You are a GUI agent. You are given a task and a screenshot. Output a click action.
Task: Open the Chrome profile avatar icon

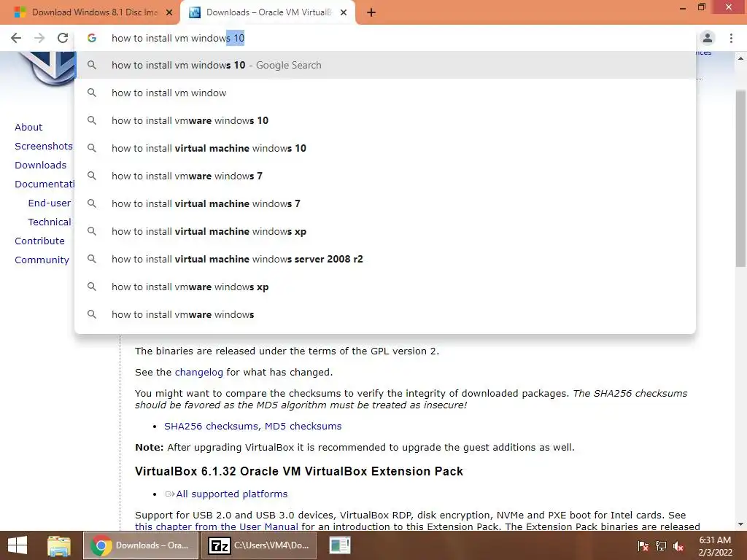pyautogui.click(x=708, y=38)
